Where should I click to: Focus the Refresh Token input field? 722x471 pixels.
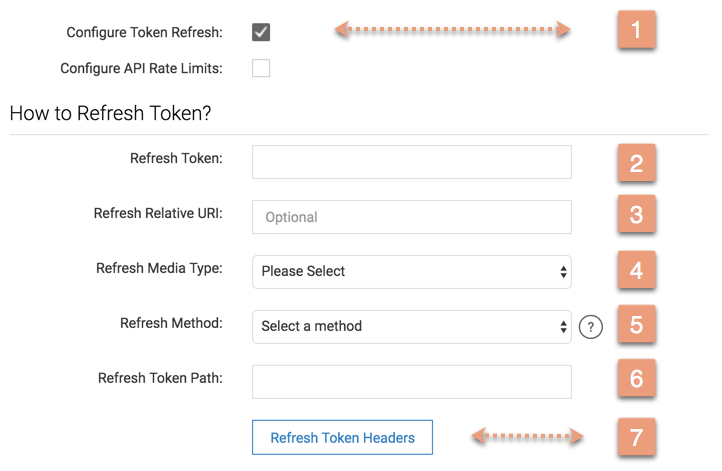411,162
